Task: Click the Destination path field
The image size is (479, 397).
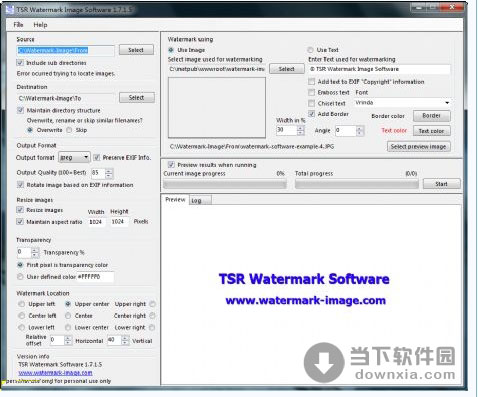Action: click(x=66, y=98)
